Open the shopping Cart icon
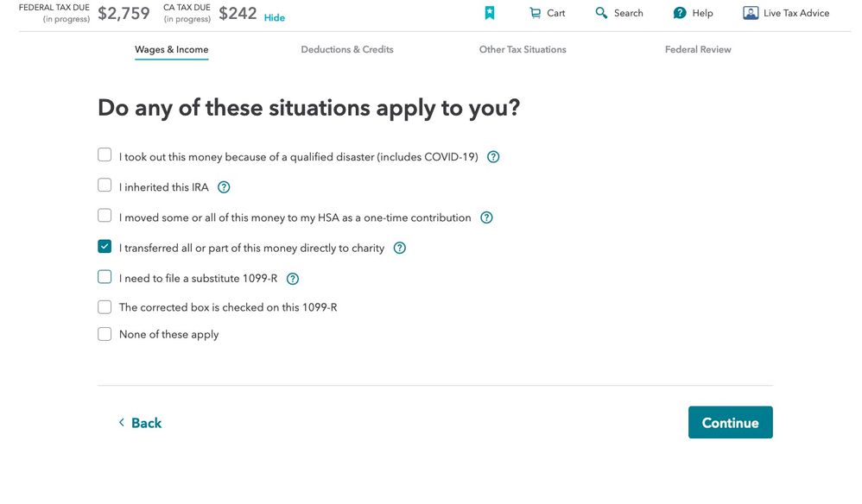Screen dimensions: 862x504 point(535,13)
